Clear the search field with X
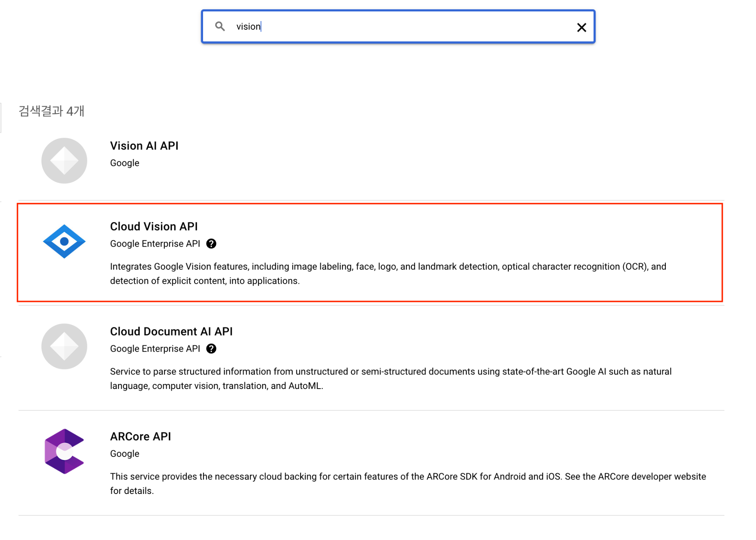756x540 pixels. click(x=581, y=27)
